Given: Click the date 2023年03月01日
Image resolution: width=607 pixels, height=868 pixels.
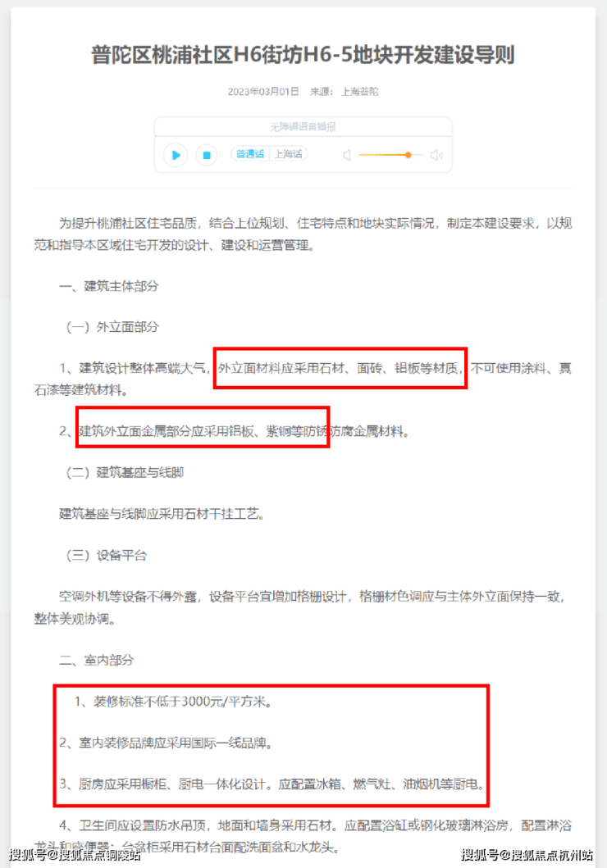Looking at the screenshot, I should pos(263,91).
